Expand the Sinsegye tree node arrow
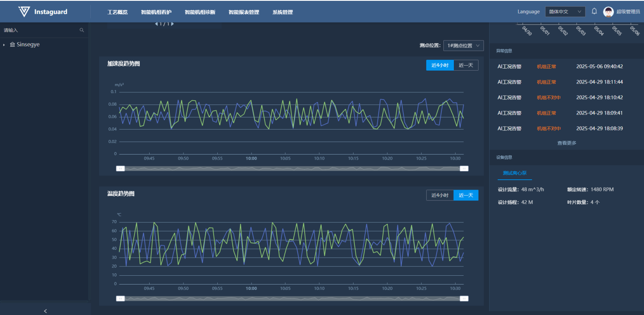644x315 pixels. (4, 45)
